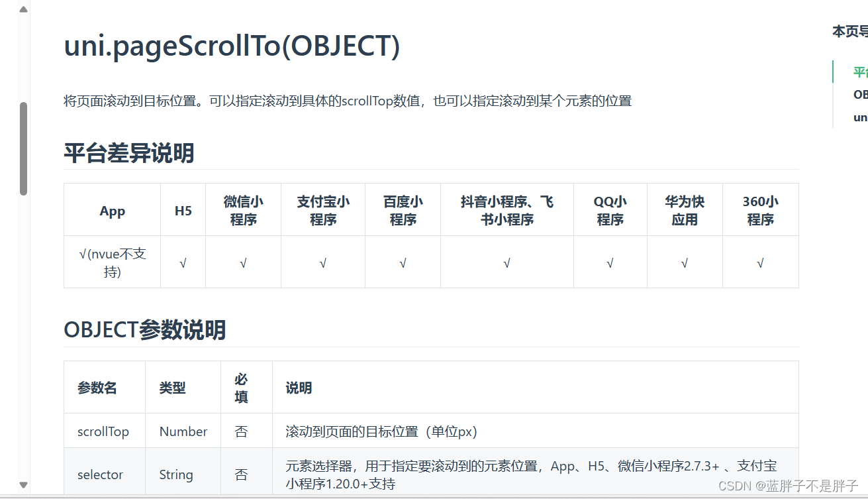The height and width of the screenshot is (499, 868).
Task: Click the uni.pageScrollTo(OBJECT) heading
Action: tap(232, 46)
